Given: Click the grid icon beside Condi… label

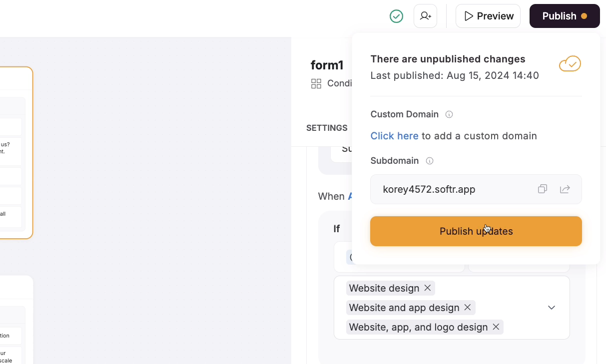Looking at the screenshot, I should [316, 83].
